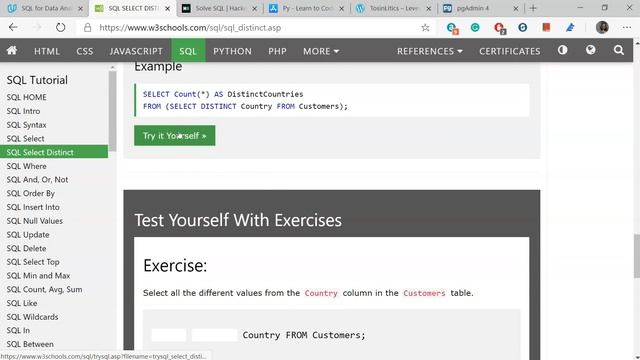Viewport: 640px width, 360px height.
Task: Open HTML in top navigation
Action: (47, 51)
